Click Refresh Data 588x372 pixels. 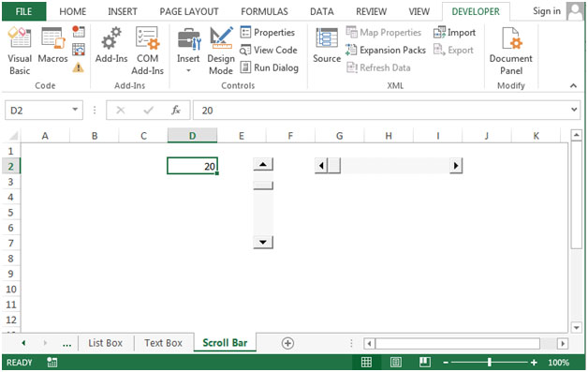[378, 67]
